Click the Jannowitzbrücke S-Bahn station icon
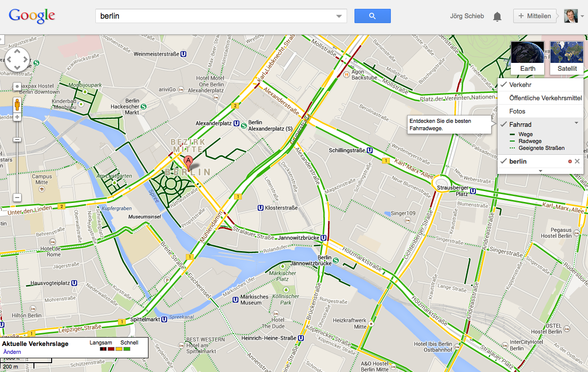This screenshot has height=372, width=588. click(336, 260)
